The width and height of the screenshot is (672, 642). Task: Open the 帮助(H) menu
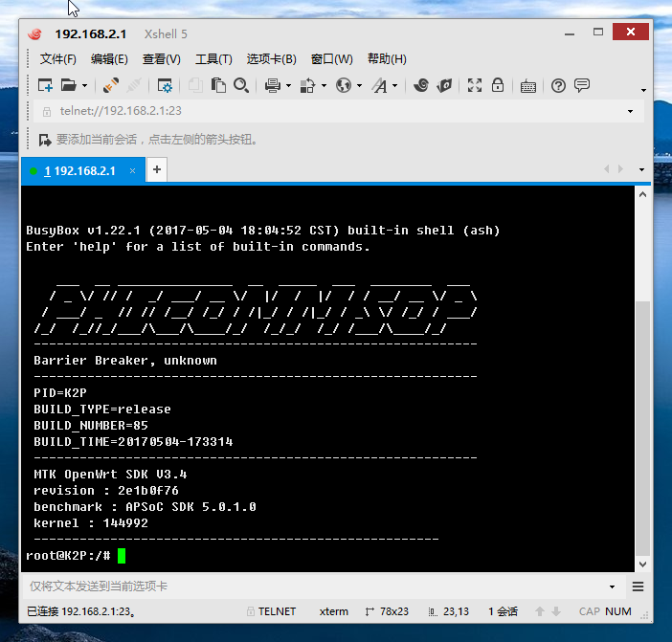pos(387,59)
